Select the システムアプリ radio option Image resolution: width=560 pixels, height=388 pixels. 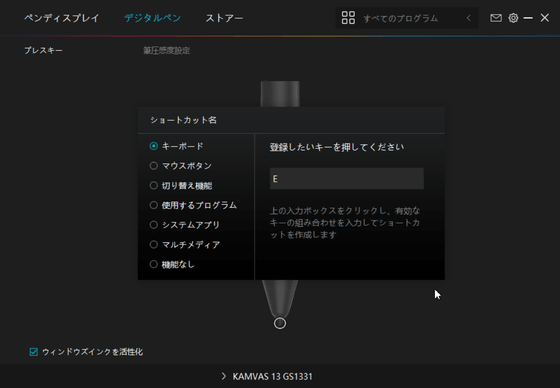[x=154, y=225]
